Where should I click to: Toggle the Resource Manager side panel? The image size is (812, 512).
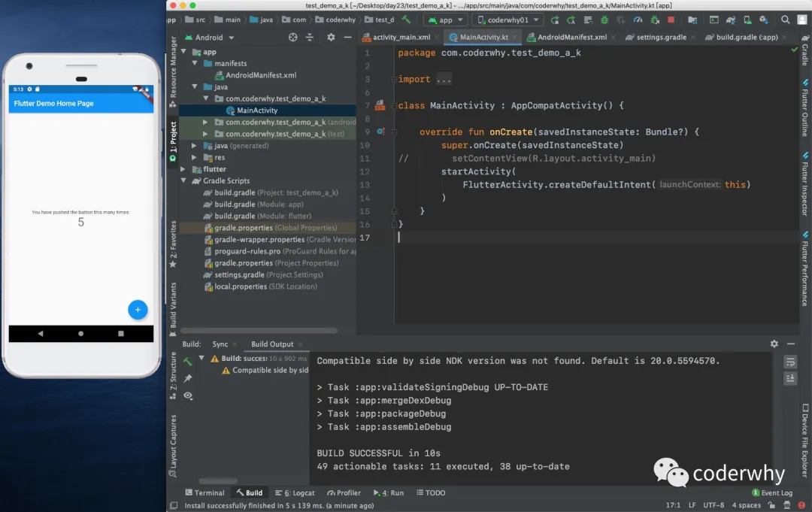[173, 71]
